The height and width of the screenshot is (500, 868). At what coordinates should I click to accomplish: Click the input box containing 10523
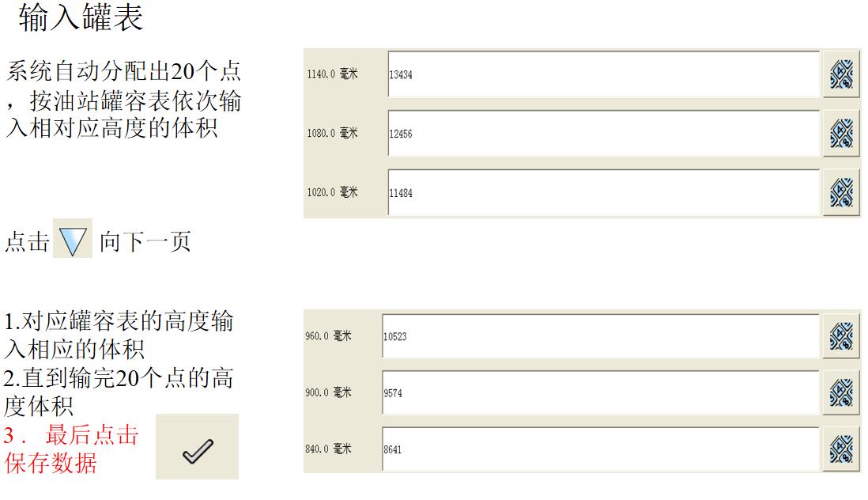point(600,336)
